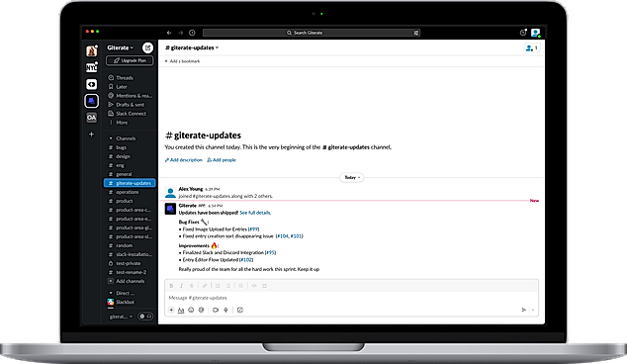Click the forward navigation arrow
This screenshot has height=364, width=627.
coord(181,33)
